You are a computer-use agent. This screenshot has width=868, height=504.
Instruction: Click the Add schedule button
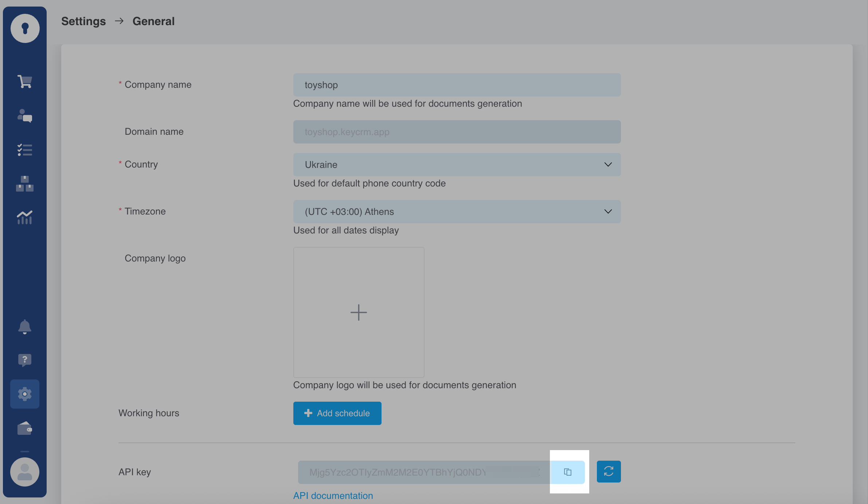(x=337, y=413)
